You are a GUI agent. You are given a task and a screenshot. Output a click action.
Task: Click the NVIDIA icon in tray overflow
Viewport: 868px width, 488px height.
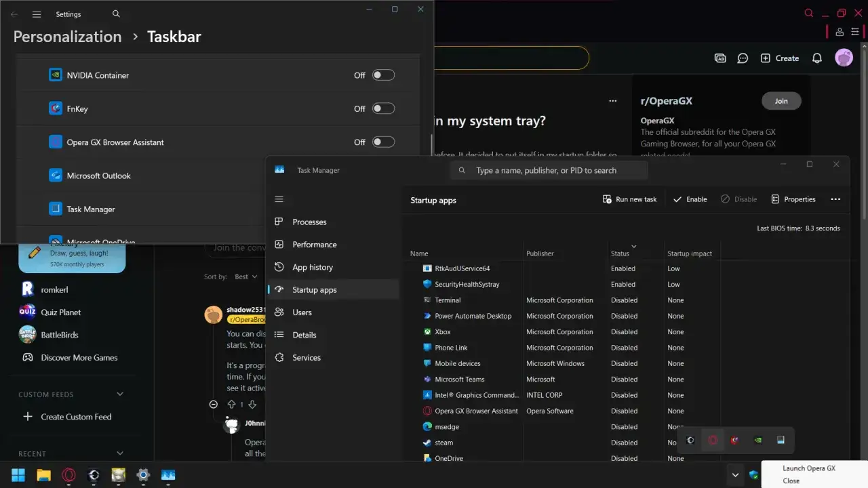point(758,440)
